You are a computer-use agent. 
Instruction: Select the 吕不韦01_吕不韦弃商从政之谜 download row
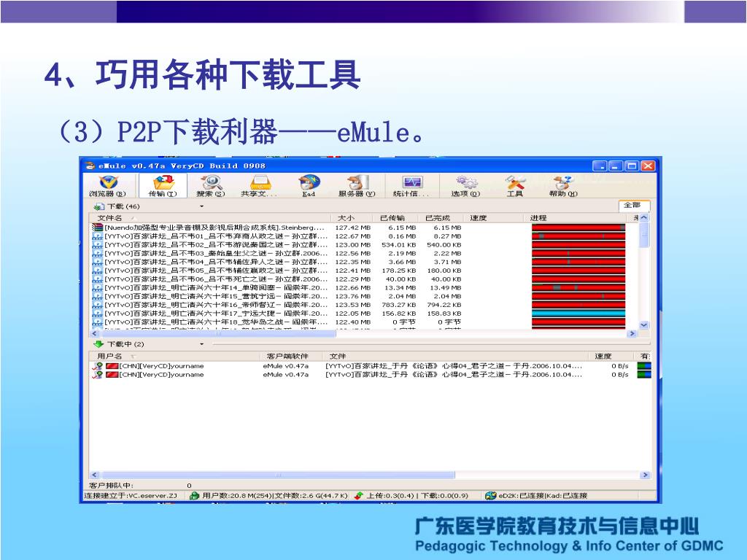358,236
